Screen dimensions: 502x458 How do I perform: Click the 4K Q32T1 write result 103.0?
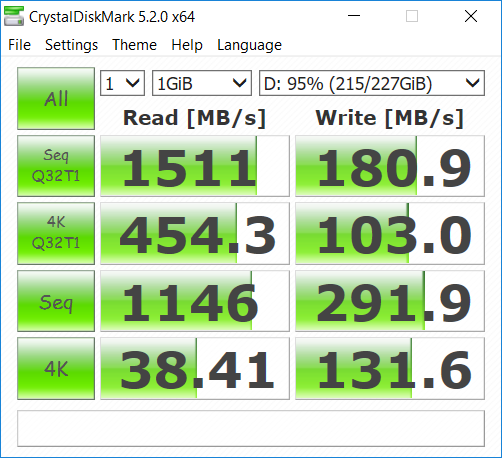tap(390, 233)
